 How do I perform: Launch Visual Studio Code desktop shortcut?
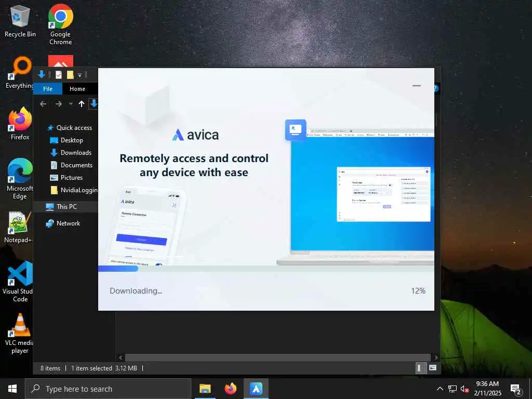point(19,282)
